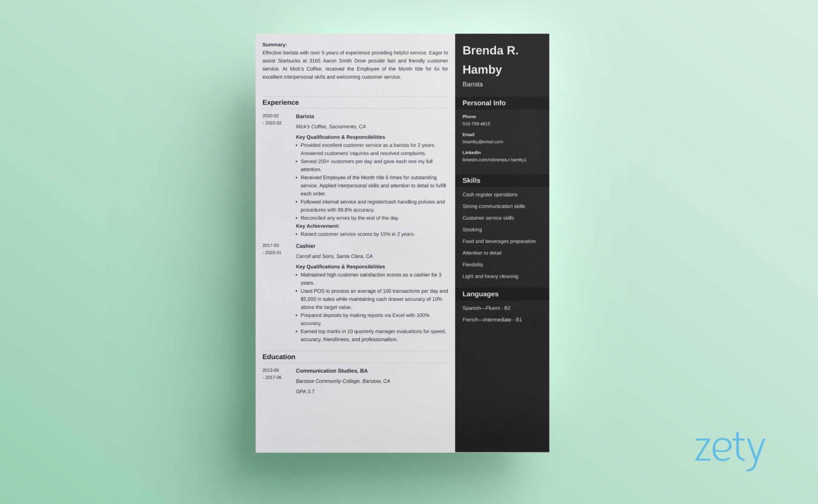Expand Communication Studies education details

click(332, 370)
